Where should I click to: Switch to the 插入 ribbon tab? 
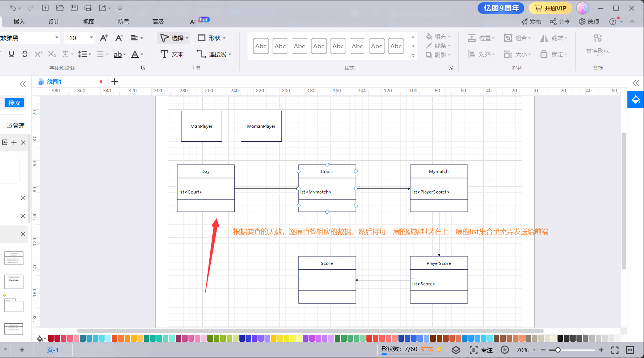pyautogui.click(x=19, y=22)
